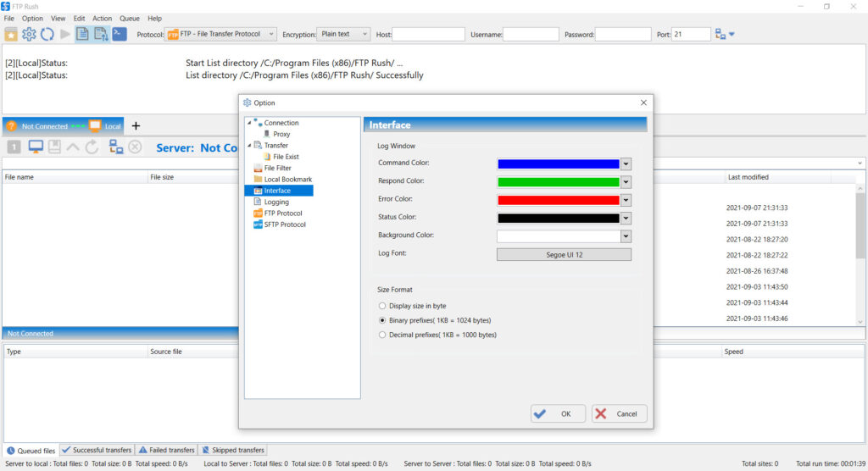868x471 pixels.
Task: Toggle the log window document icon
Action: (x=82, y=34)
